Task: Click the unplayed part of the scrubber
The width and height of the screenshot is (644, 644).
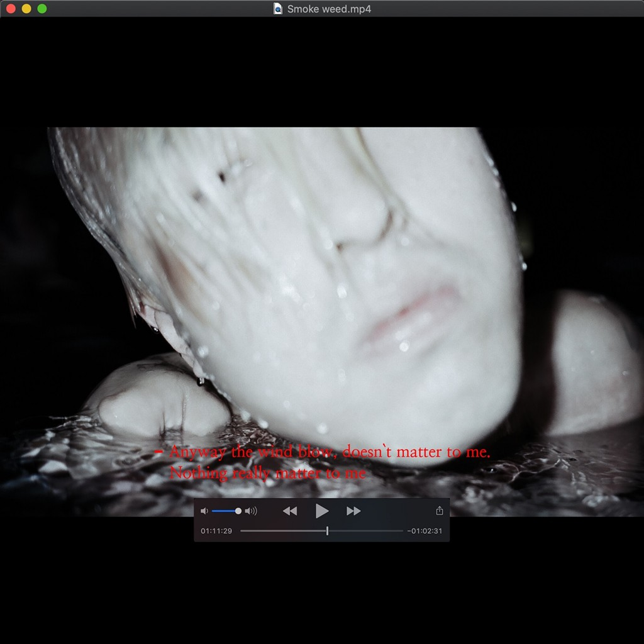Action: click(x=365, y=531)
